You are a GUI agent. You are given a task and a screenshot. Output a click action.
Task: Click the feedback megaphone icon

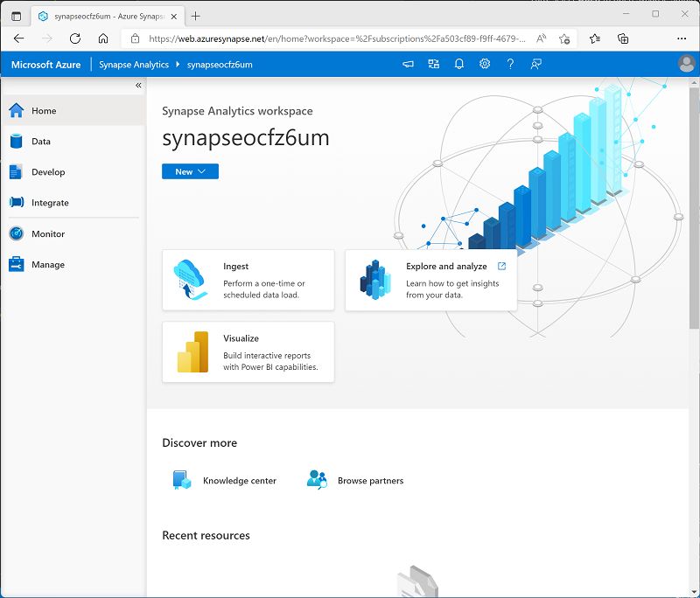tap(408, 64)
